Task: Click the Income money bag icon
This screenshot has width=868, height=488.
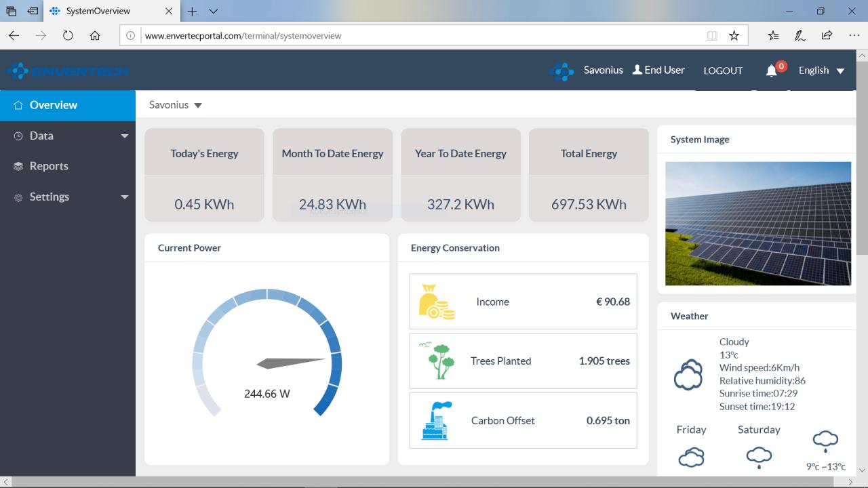Action: coord(437,302)
